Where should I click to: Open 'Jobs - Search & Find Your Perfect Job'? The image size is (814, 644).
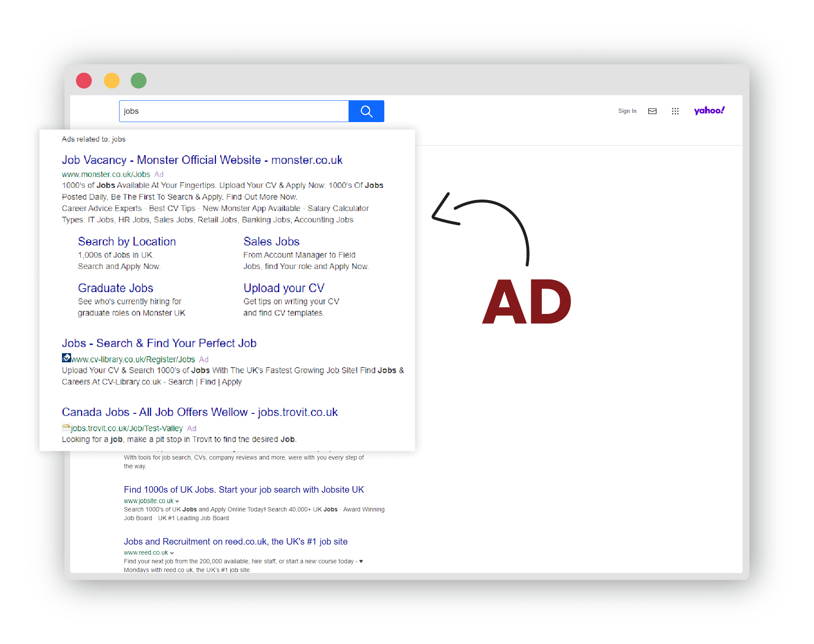coord(159,343)
